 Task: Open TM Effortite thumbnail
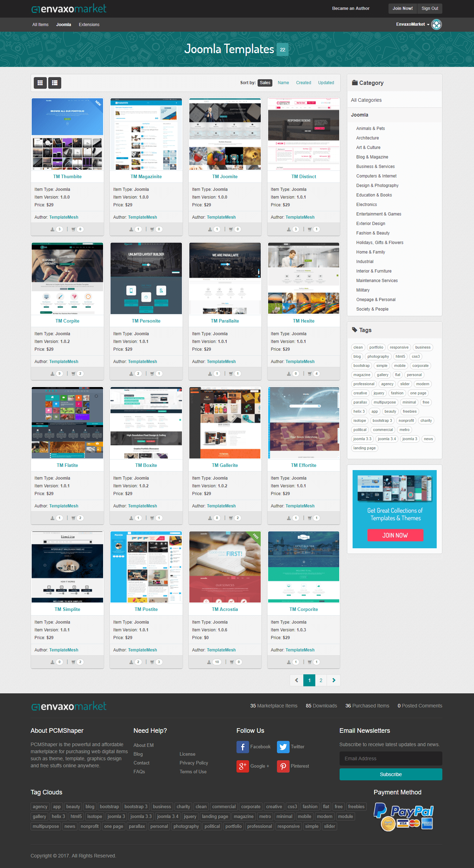[x=304, y=423]
